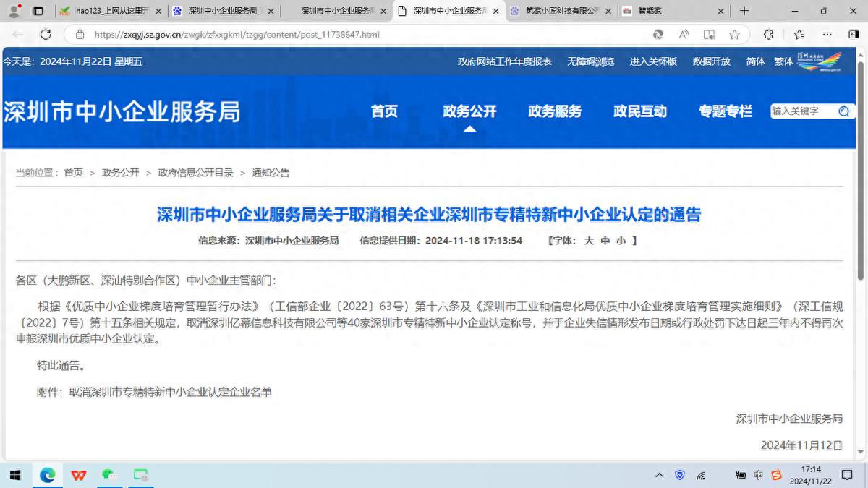Switch to the 筑家小匠科技有限公司 tab
The image size is (868, 488).
pos(560,11)
